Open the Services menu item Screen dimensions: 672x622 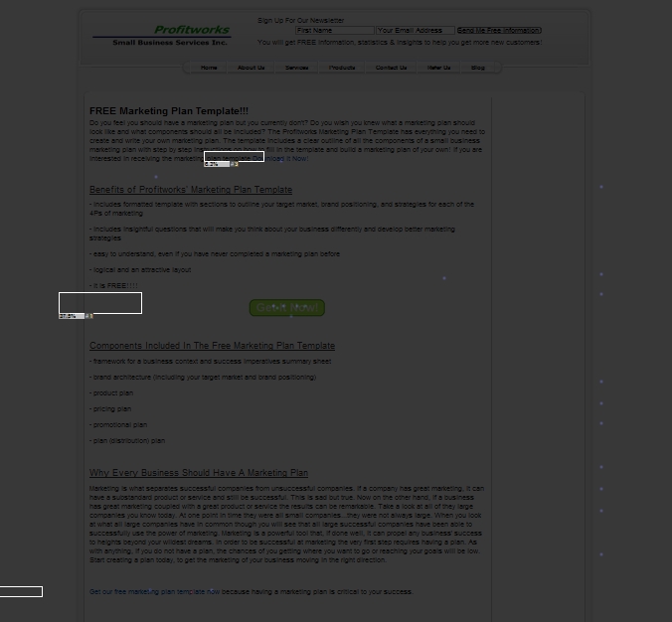pyautogui.click(x=296, y=68)
